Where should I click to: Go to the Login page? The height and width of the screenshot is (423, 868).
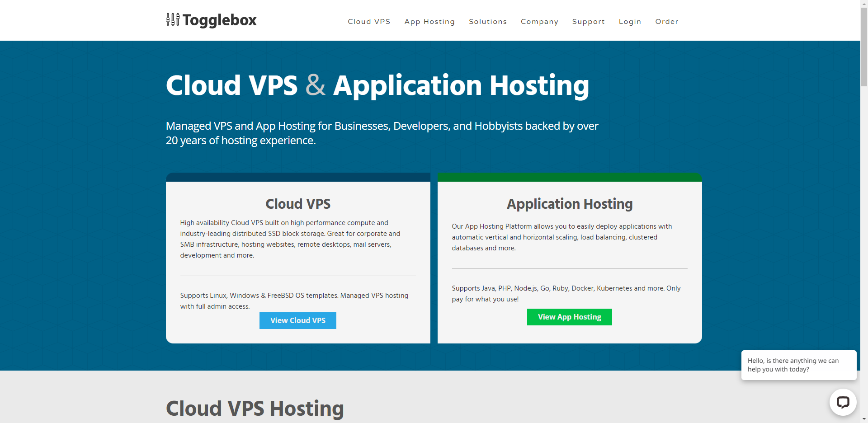click(630, 22)
